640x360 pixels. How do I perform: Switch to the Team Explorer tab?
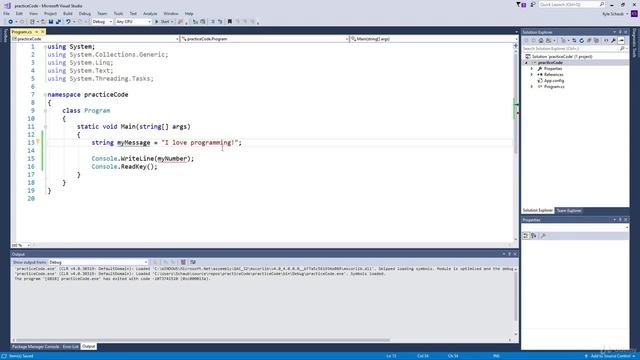click(x=569, y=211)
